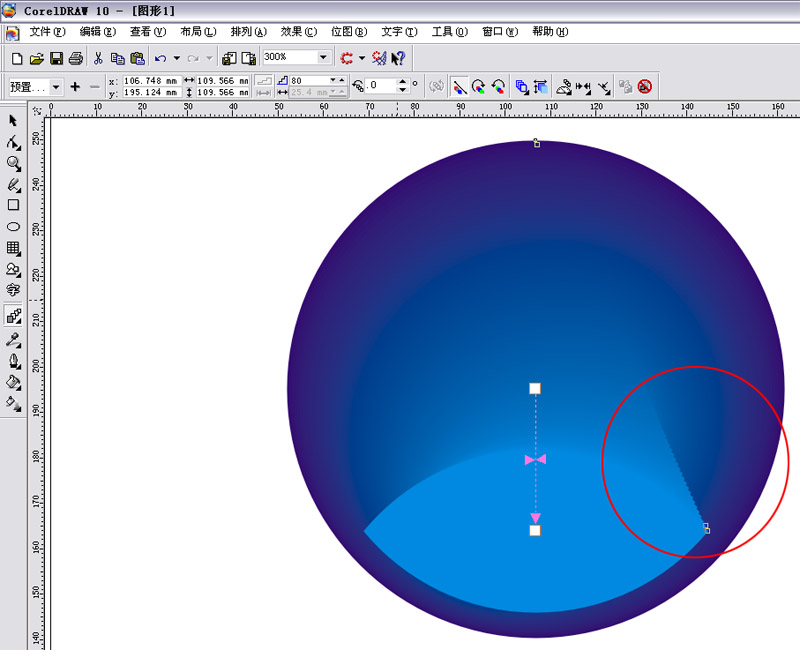
Task: Open the 文字(T) menu
Action: (399, 32)
